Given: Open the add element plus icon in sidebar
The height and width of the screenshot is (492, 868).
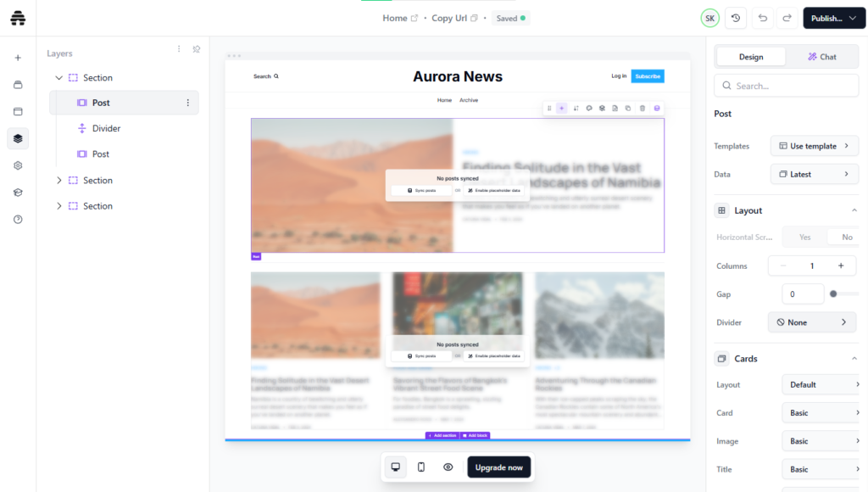Looking at the screenshot, I should (18, 58).
